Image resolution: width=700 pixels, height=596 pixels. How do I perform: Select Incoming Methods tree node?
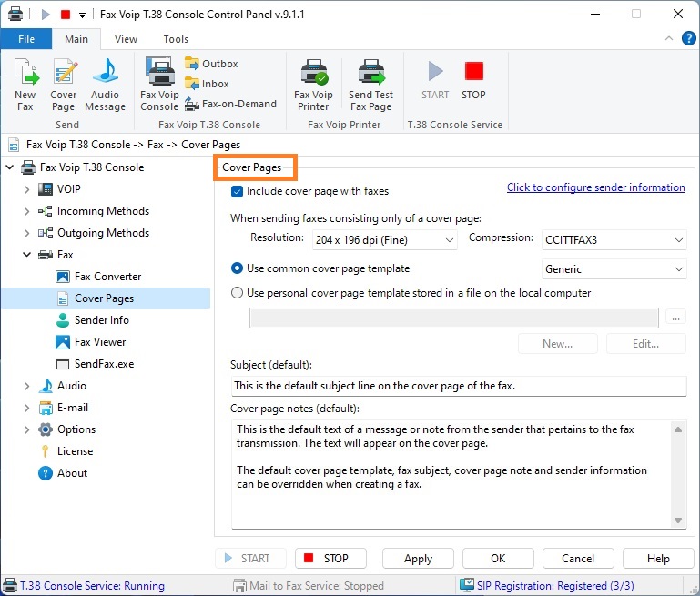click(x=103, y=211)
